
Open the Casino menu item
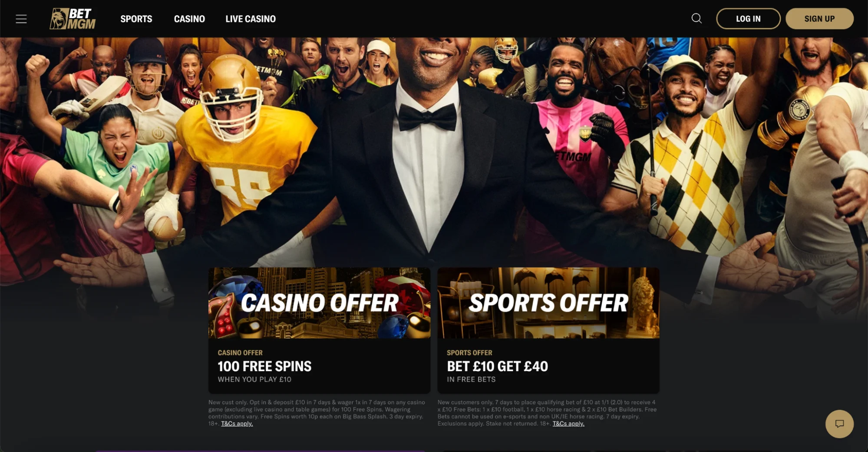189,19
